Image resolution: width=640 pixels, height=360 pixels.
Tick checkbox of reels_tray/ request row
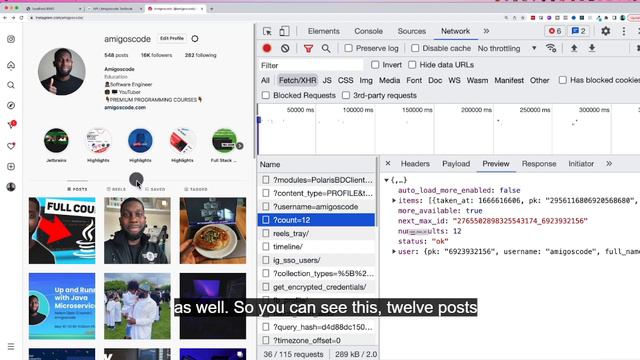[x=266, y=233]
